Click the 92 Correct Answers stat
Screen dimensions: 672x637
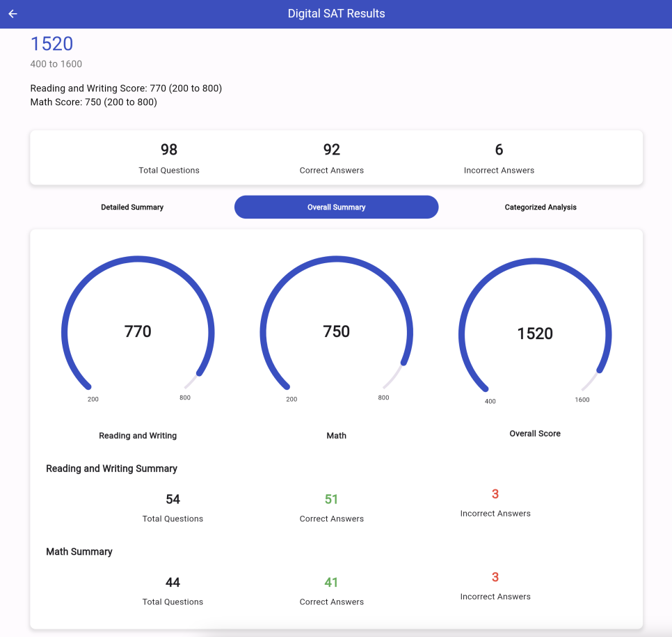pos(332,157)
